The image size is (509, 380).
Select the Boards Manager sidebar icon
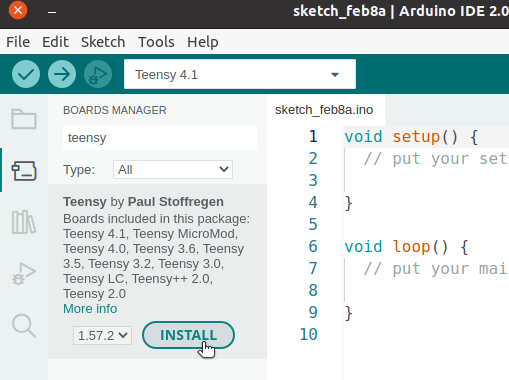pyautogui.click(x=24, y=171)
